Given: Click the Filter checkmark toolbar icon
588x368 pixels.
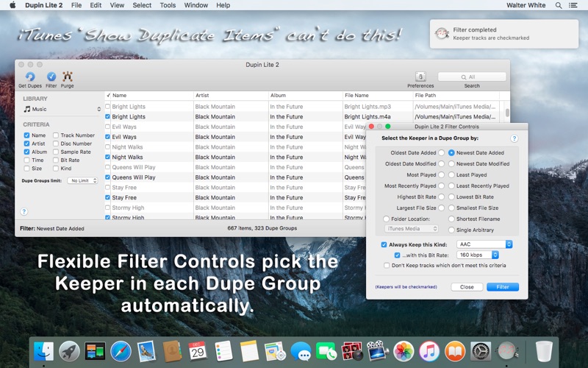Looking at the screenshot, I should [x=51, y=77].
